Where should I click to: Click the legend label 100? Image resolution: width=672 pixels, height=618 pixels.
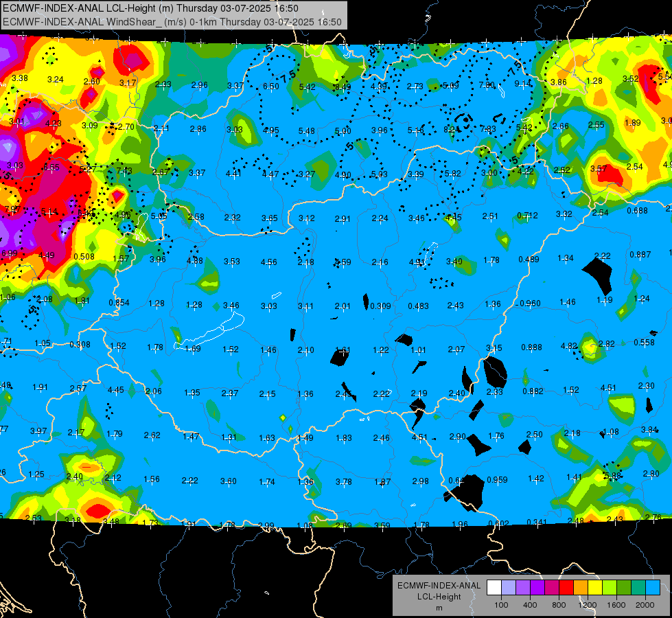pos(501,605)
